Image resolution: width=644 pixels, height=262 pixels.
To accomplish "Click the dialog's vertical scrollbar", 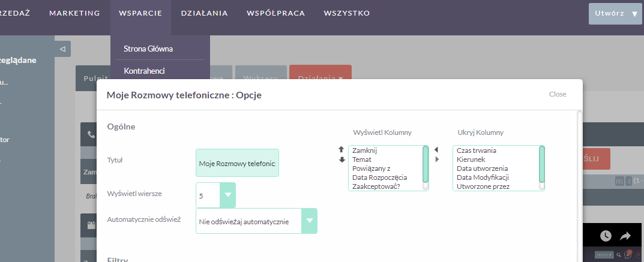I will click(580, 186).
